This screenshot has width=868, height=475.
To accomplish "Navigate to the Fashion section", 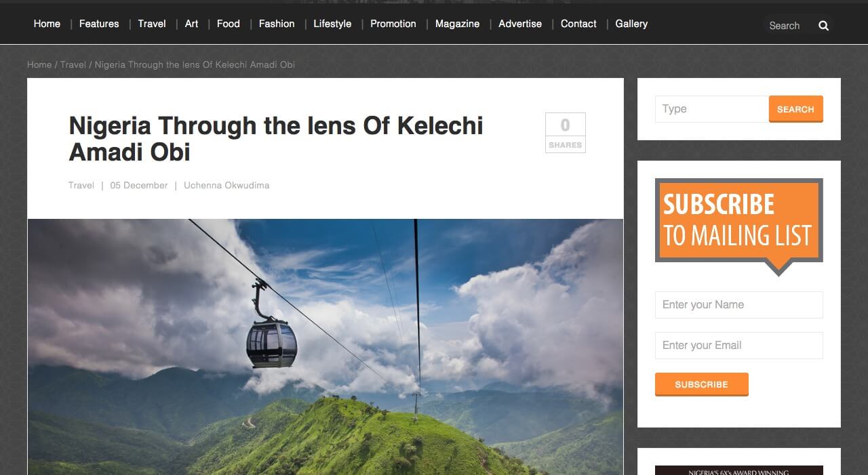I will 277,24.
